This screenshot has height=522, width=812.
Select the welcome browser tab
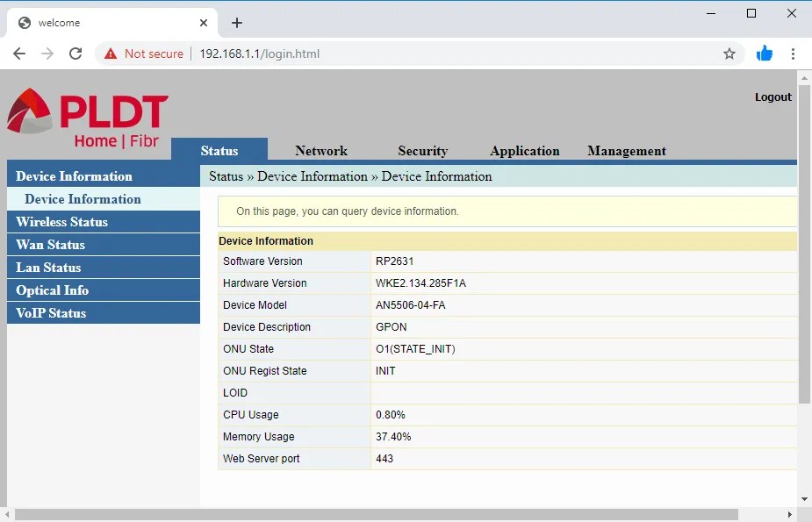pos(104,23)
